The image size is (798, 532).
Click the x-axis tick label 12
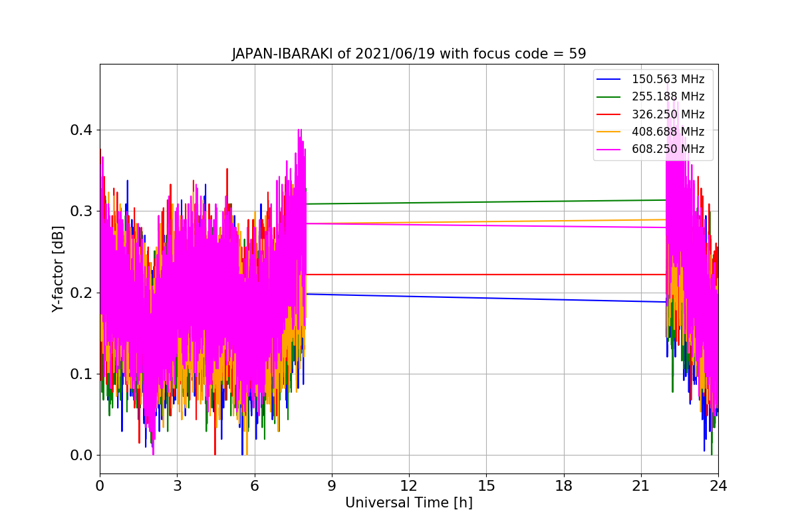tap(409, 485)
